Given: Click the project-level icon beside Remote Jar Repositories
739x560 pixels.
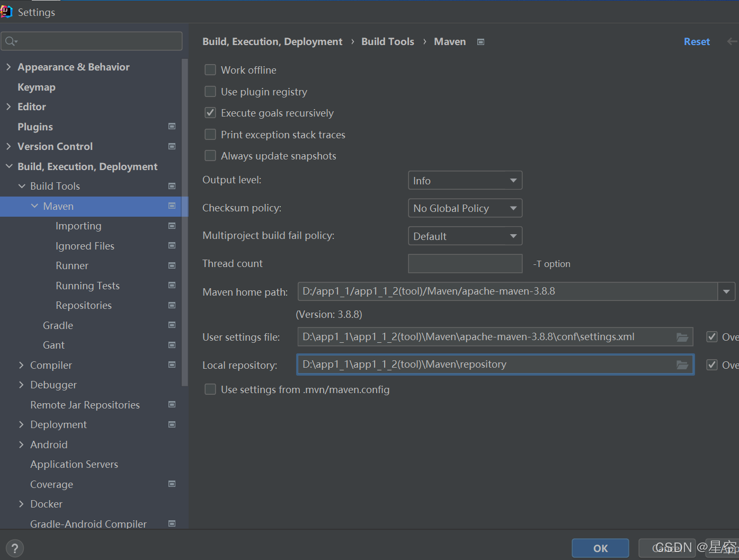Looking at the screenshot, I should click(172, 404).
